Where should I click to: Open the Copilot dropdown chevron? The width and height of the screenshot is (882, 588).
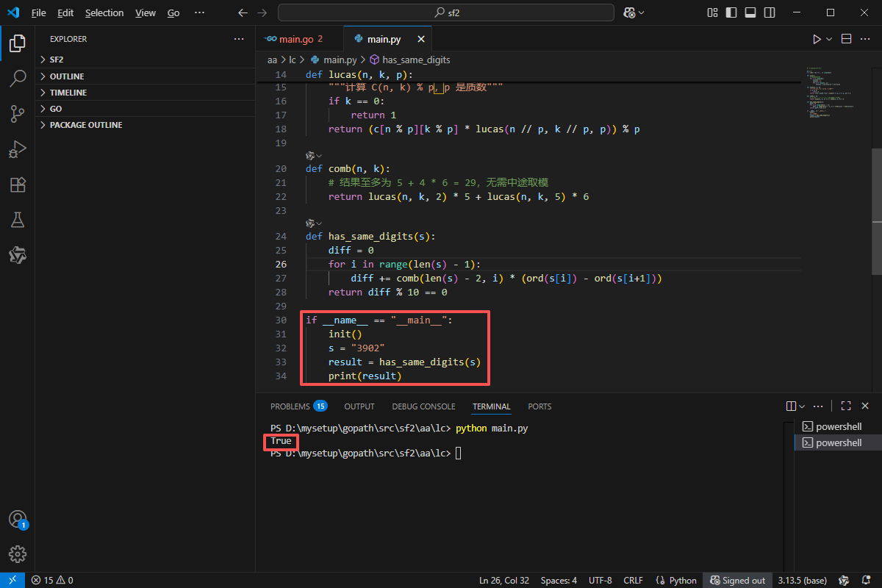(641, 12)
